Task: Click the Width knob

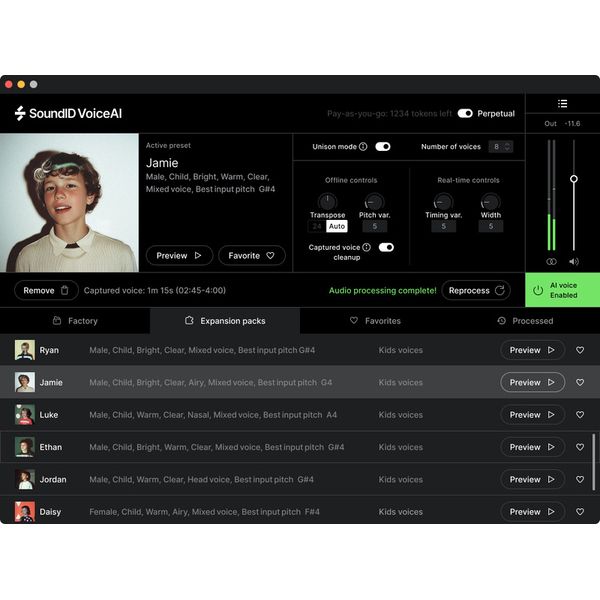Action: 490,201
